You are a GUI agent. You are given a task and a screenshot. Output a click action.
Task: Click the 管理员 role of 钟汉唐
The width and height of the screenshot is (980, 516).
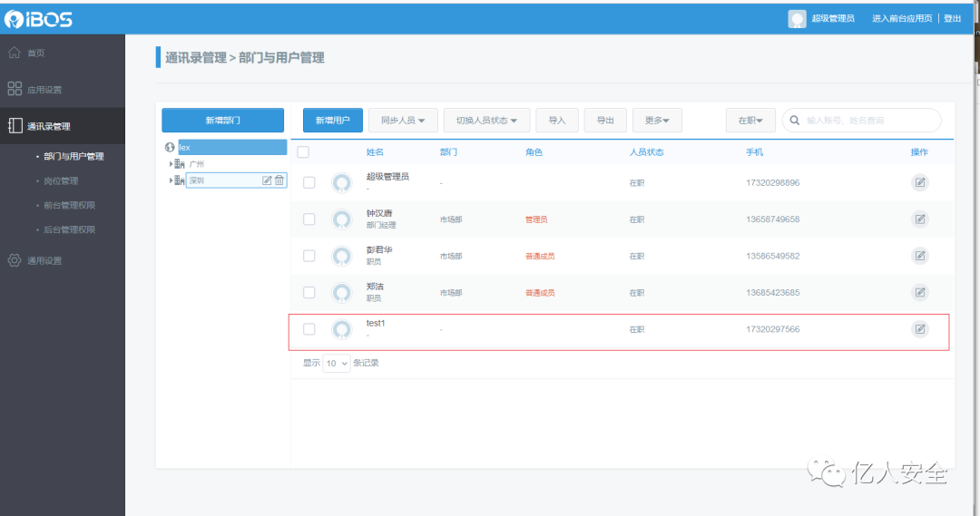(536, 219)
